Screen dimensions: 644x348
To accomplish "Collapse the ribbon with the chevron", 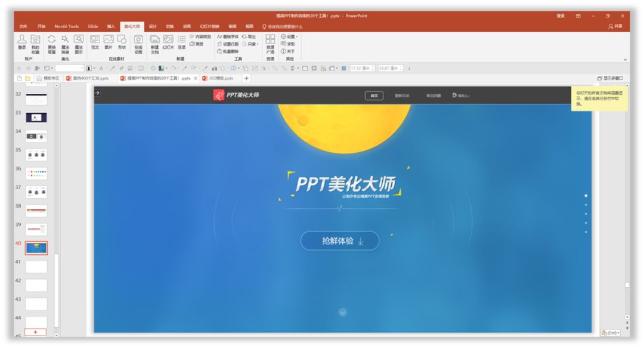I will pyautogui.click(x=625, y=60).
